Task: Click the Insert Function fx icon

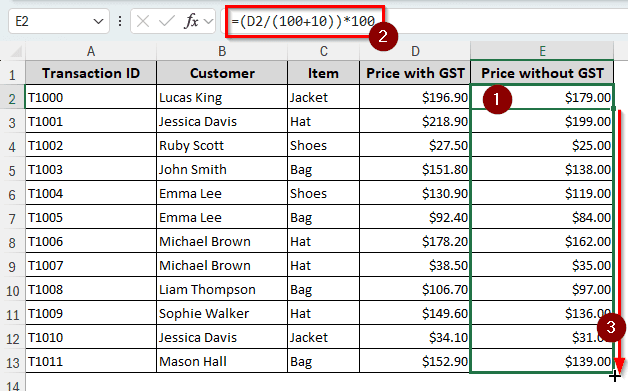Action: 191,21
